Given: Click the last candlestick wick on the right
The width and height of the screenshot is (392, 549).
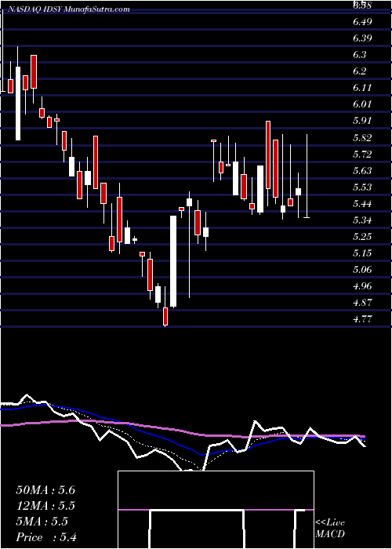Looking at the screenshot, I should click(x=307, y=176).
